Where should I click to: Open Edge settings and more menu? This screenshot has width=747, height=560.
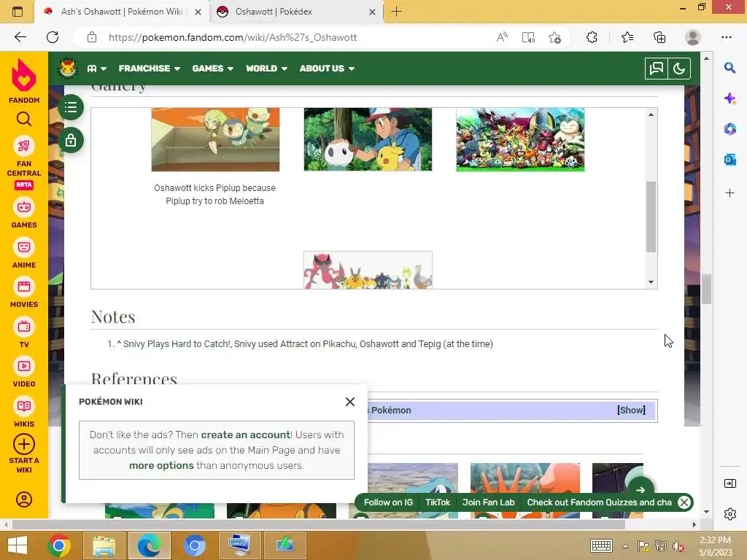pos(727,37)
